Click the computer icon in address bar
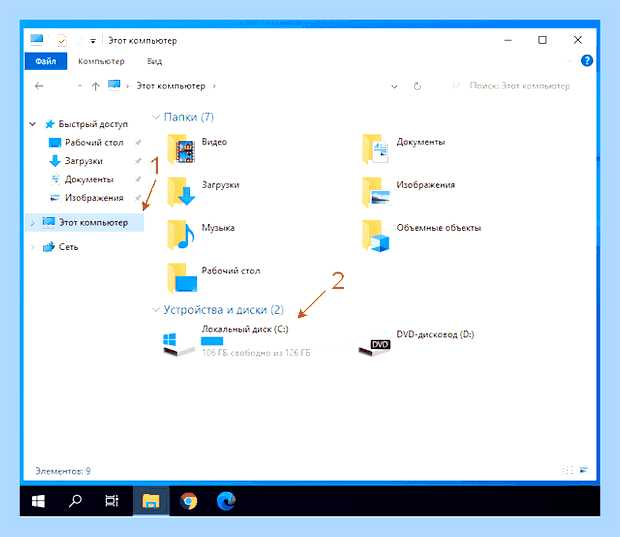Screen dimensions: 620x537 (x=114, y=85)
